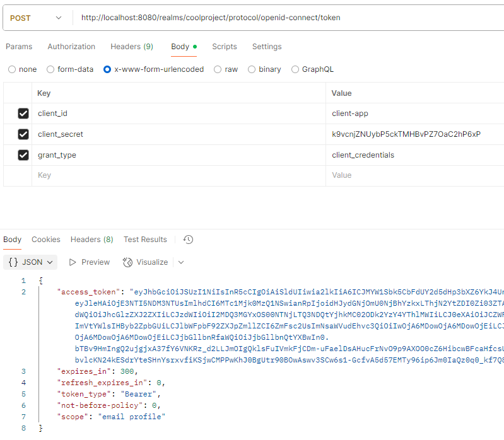Open the Test Results tab
This screenshot has width=504, height=440.
pyautogui.click(x=145, y=240)
